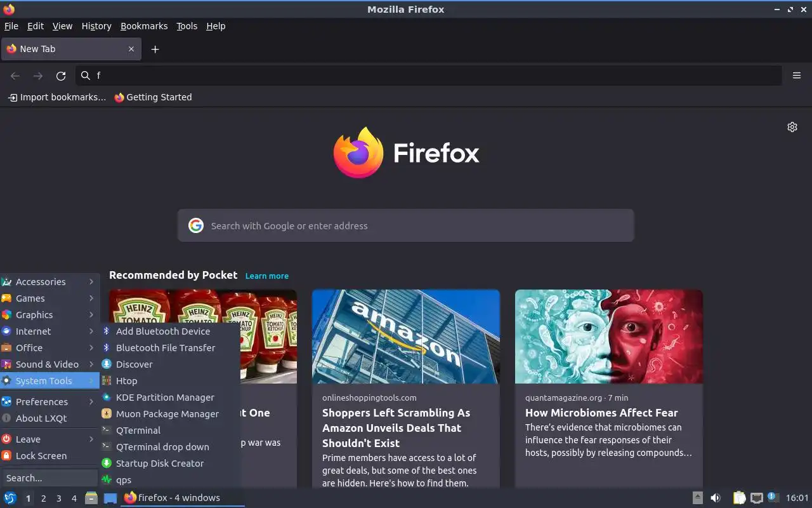Click the application menu Search field
Viewport: 812px width, 508px height.
point(49,478)
